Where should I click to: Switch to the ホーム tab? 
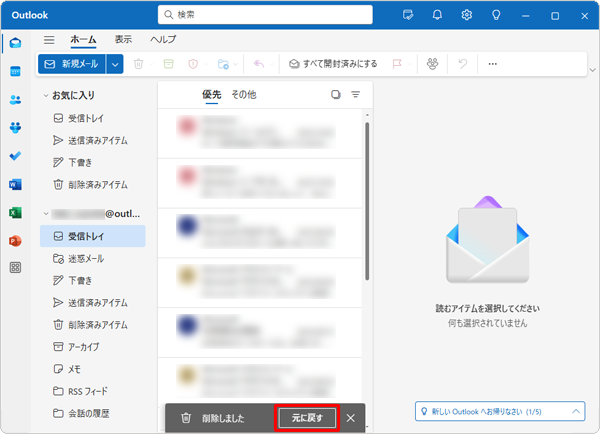tap(83, 39)
